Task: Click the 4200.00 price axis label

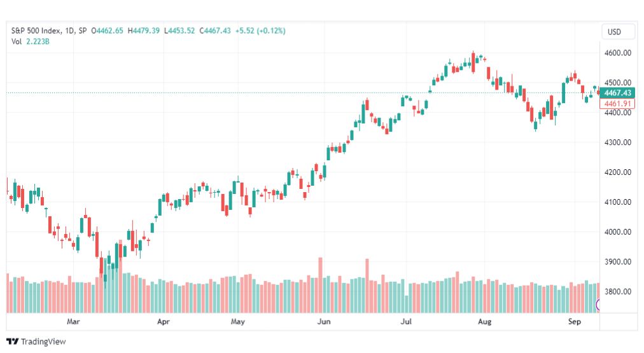Action: pyautogui.click(x=618, y=172)
